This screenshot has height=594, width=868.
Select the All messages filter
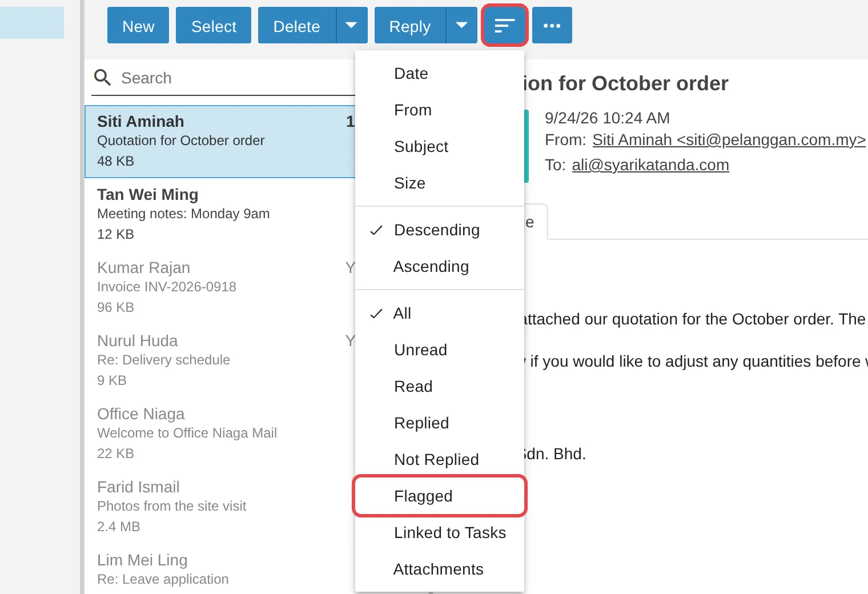(440, 313)
